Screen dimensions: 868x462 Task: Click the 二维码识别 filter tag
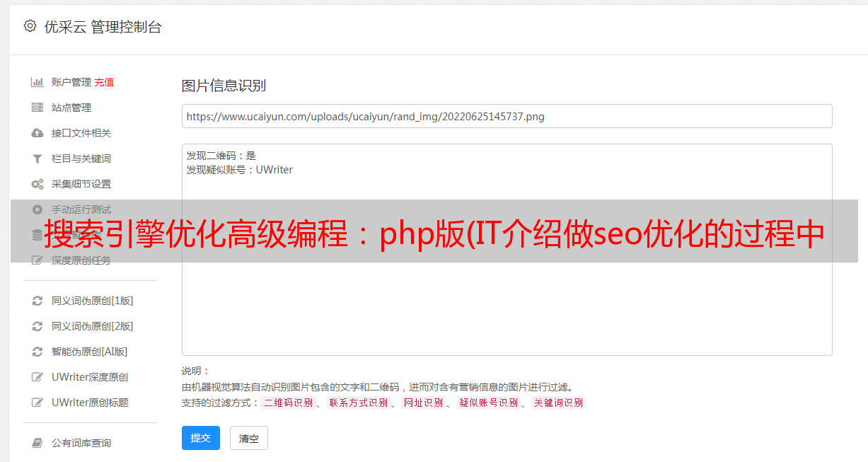tap(288, 403)
